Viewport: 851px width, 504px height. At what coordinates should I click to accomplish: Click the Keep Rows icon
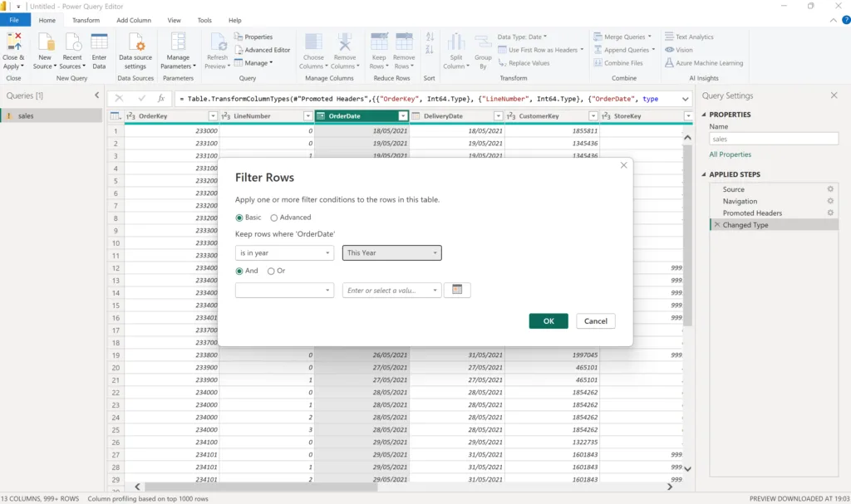pyautogui.click(x=379, y=42)
